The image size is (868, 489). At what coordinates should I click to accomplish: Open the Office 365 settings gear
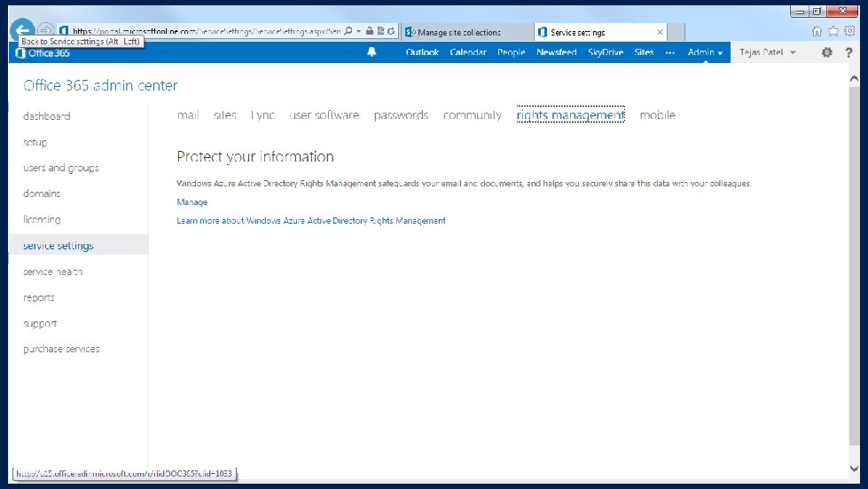click(826, 52)
